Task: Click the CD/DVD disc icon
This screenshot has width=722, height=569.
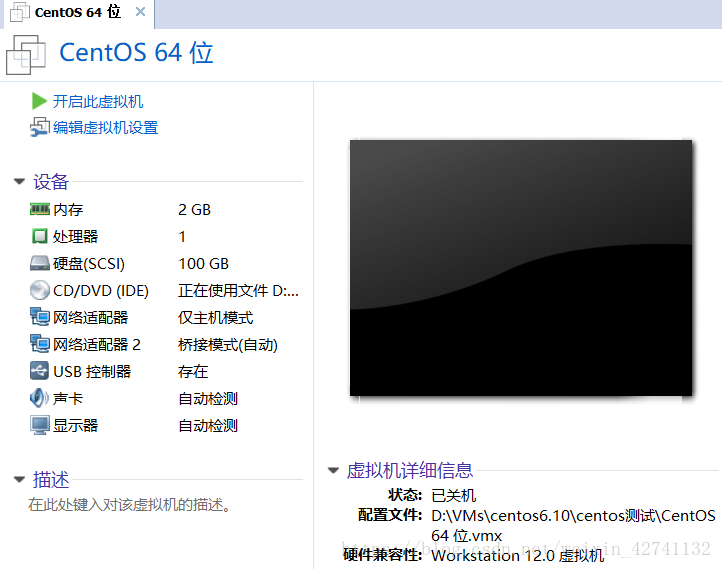Action: [x=40, y=290]
